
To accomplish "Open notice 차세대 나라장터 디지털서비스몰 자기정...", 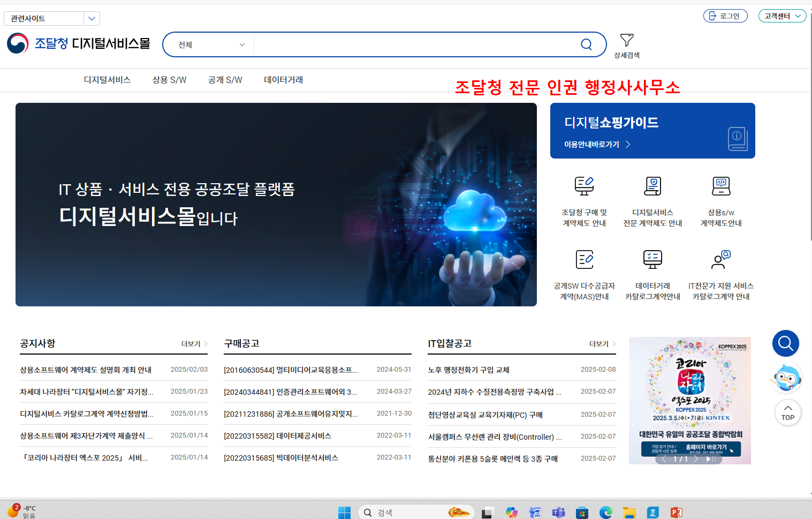I will (87, 392).
